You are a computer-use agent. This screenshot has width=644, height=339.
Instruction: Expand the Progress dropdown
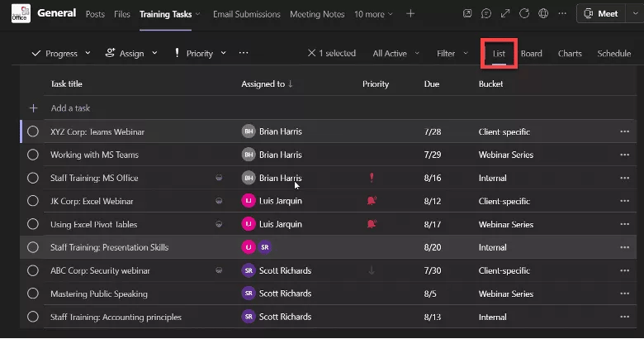click(x=61, y=53)
